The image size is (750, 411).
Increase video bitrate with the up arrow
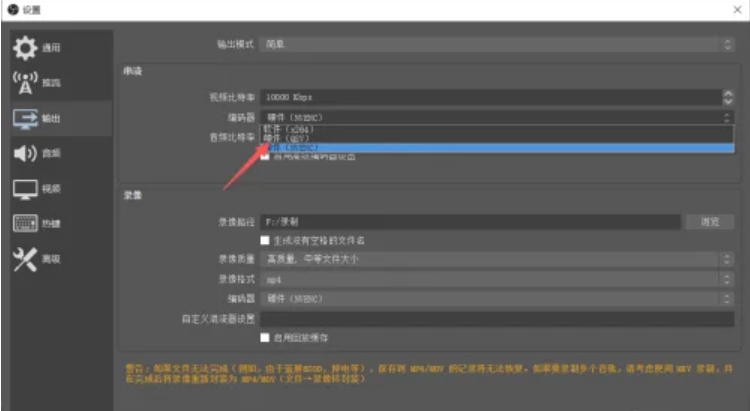(728, 93)
